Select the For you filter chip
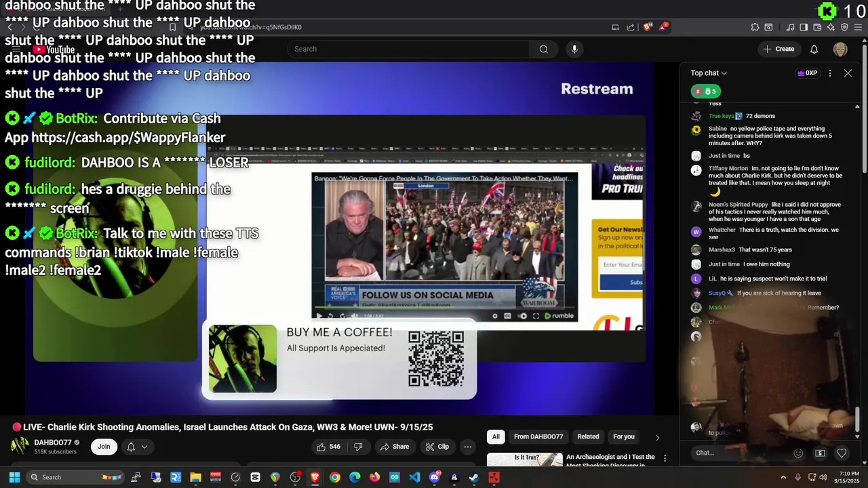The height and width of the screenshot is (488, 868). tap(624, 436)
